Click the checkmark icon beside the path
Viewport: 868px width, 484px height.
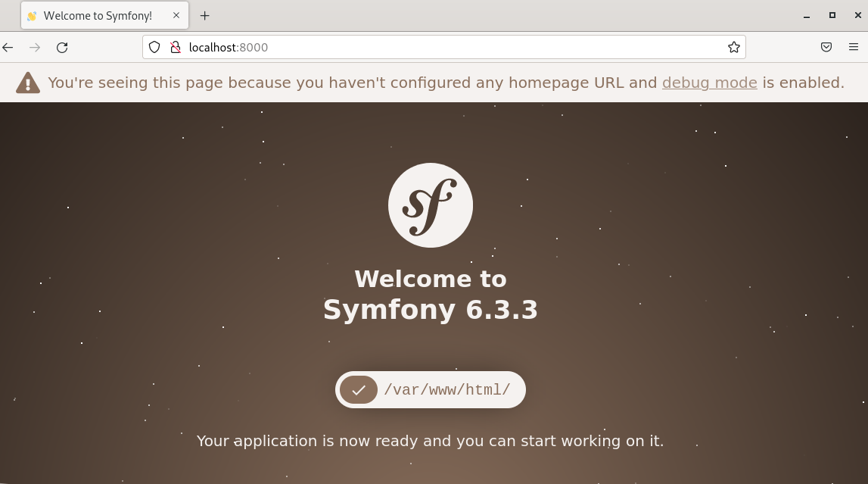pyautogui.click(x=359, y=390)
